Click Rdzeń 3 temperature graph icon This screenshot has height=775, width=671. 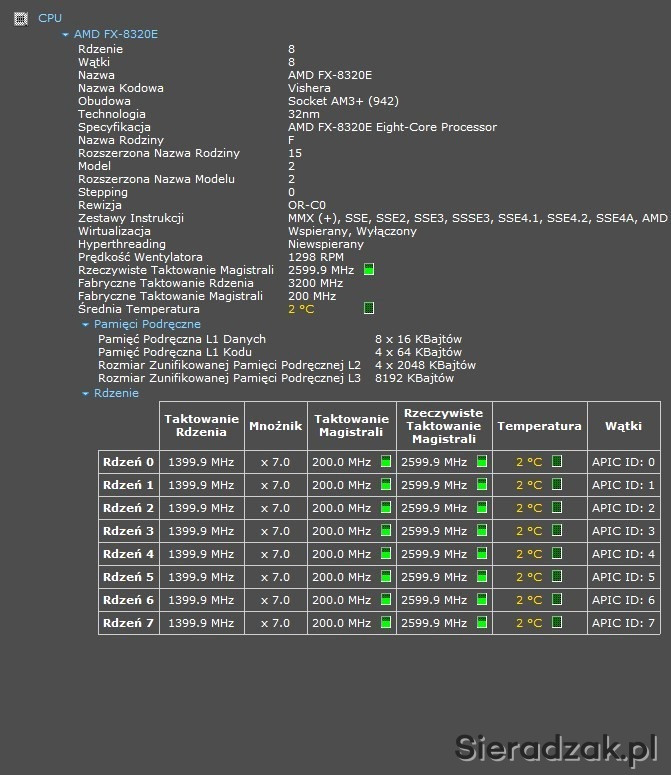[x=557, y=530]
